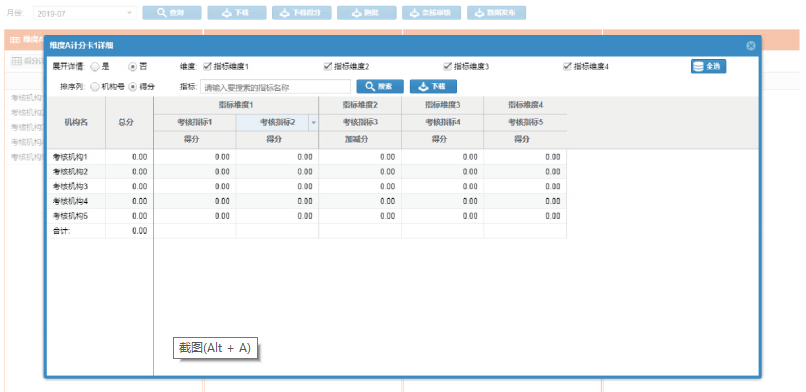Click the 指标维度3 group header
The height and width of the screenshot is (392, 806).
(x=443, y=105)
